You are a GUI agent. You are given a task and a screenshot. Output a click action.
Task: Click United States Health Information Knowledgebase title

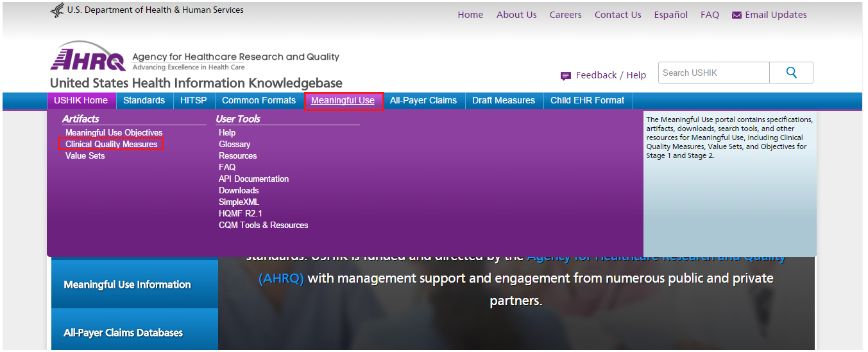pyautogui.click(x=196, y=84)
